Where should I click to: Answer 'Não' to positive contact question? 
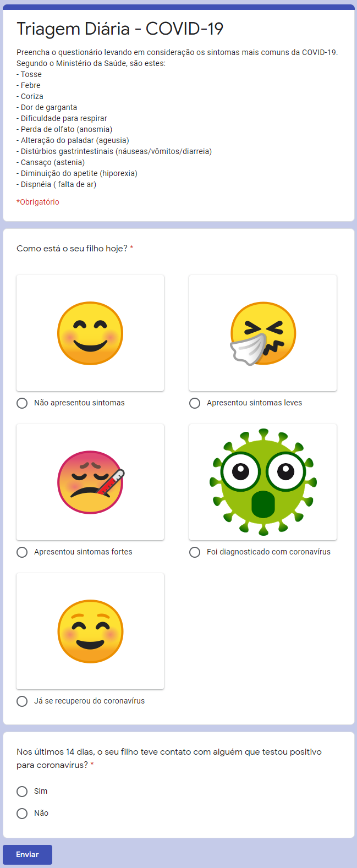pyautogui.click(x=22, y=814)
